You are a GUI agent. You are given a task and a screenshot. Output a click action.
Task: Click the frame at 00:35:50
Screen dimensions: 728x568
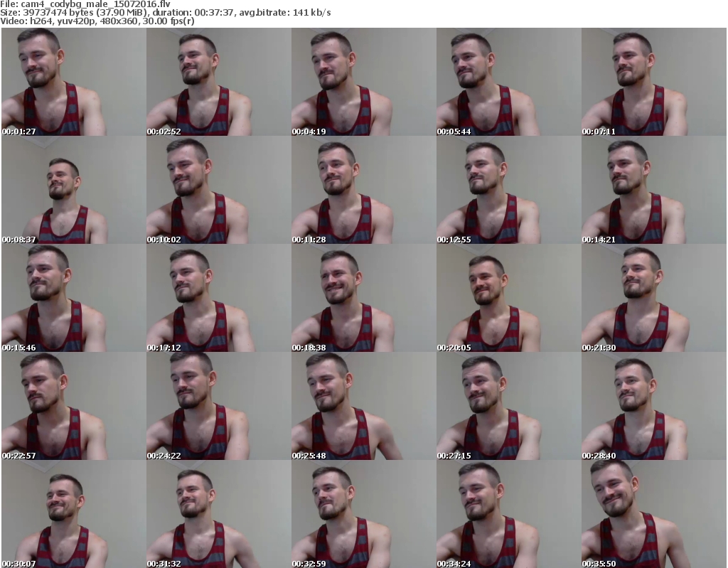coord(654,514)
